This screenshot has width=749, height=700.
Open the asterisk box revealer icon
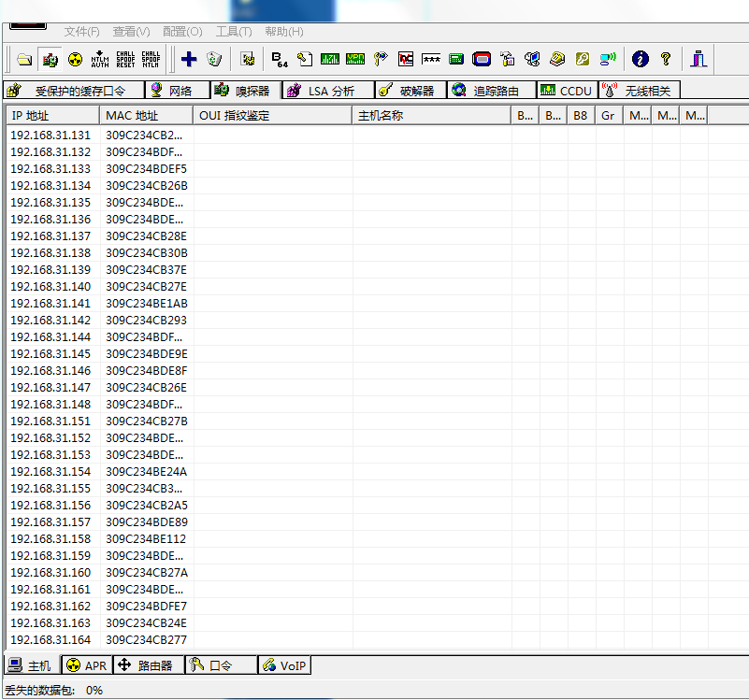(x=431, y=59)
